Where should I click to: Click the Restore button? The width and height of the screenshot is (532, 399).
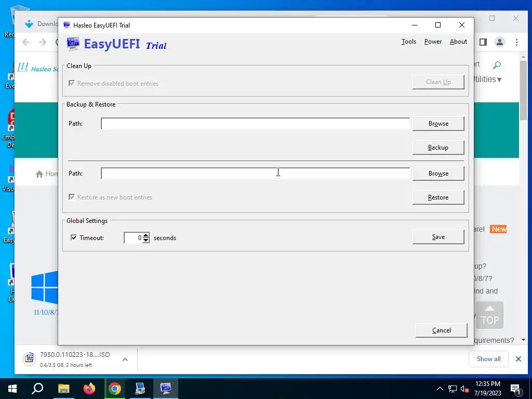click(438, 197)
